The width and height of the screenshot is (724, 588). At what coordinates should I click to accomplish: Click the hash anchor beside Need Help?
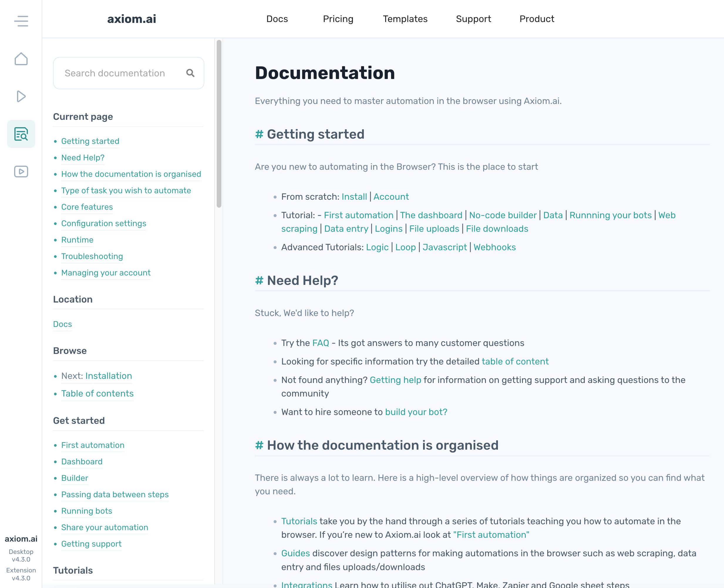click(259, 281)
